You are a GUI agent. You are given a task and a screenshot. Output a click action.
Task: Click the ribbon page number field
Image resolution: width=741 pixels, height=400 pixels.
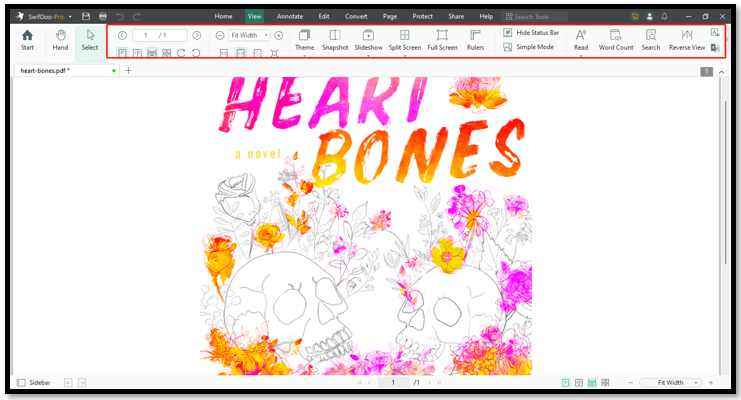[159, 35]
